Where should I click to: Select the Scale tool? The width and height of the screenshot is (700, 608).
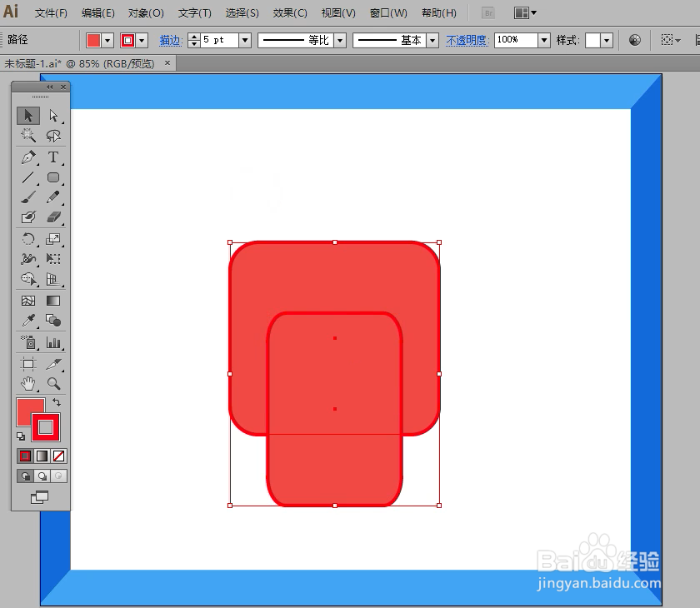coord(53,239)
